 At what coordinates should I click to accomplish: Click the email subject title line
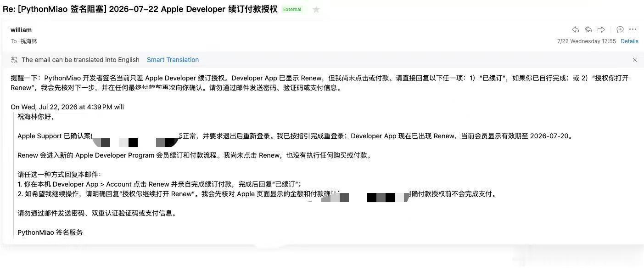(x=140, y=9)
